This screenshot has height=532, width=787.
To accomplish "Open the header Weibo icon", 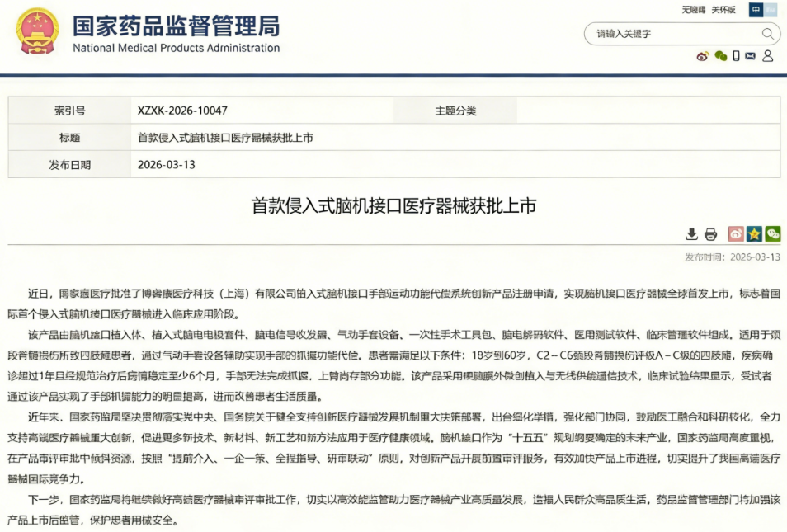I will point(703,56).
